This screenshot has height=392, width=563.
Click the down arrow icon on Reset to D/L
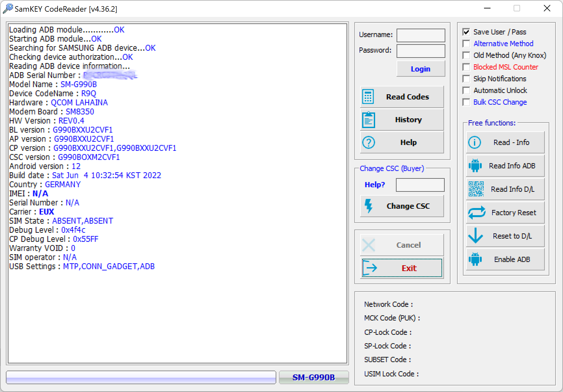coord(476,236)
